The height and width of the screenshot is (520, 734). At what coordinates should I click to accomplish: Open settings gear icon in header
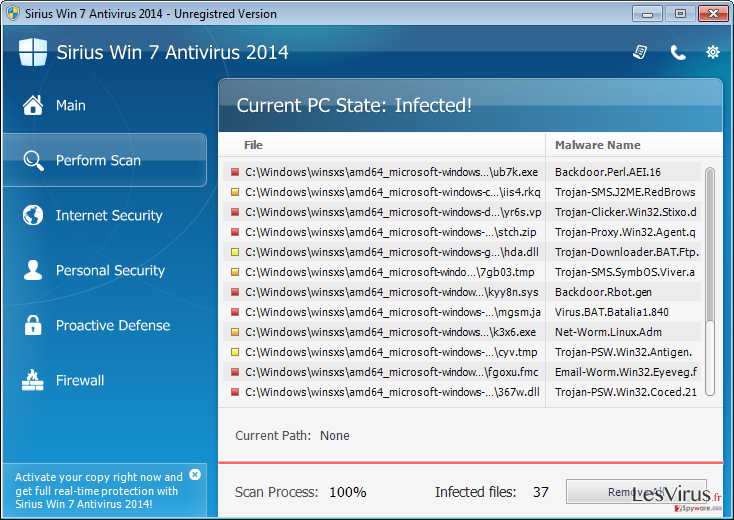(713, 52)
